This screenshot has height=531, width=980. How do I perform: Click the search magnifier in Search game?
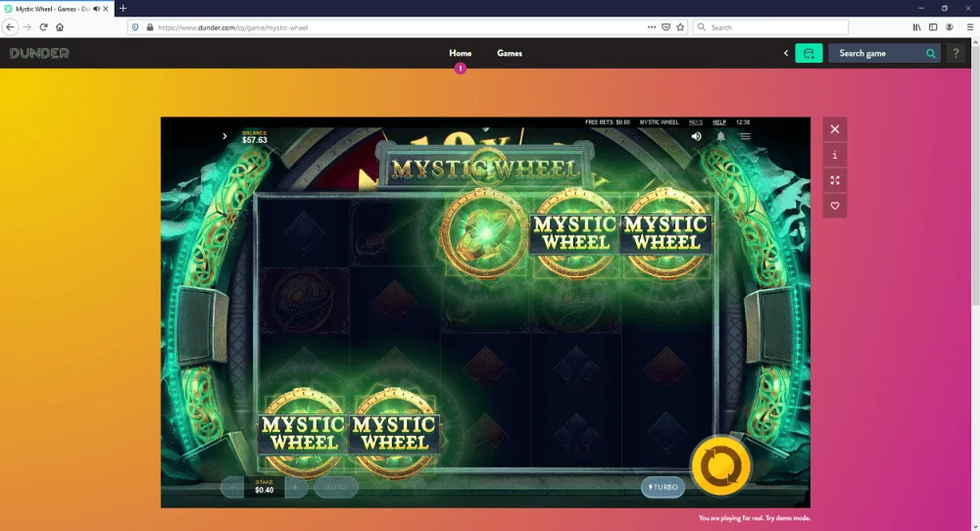click(x=931, y=53)
